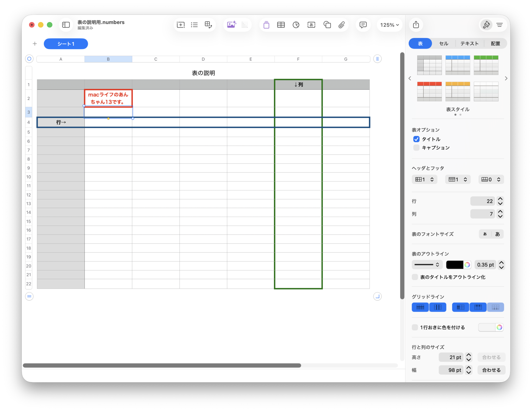
Task: Click the add-row handle at bottom left
Action: tap(29, 296)
